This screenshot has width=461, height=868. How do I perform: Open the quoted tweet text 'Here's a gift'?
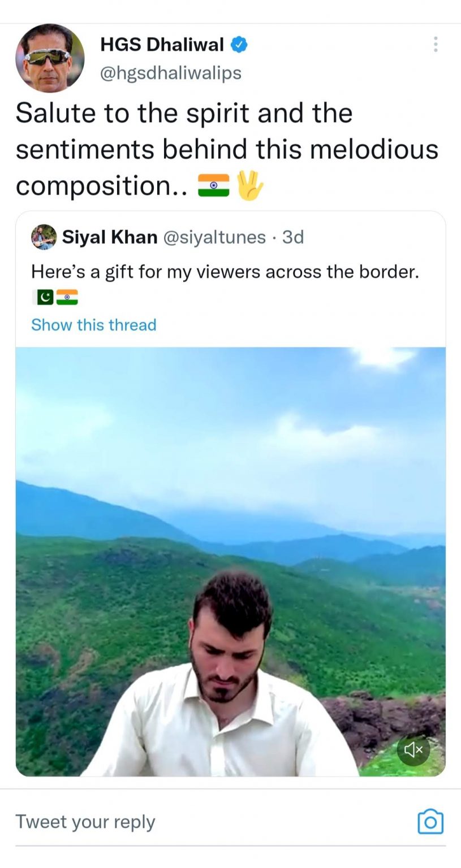225,272
